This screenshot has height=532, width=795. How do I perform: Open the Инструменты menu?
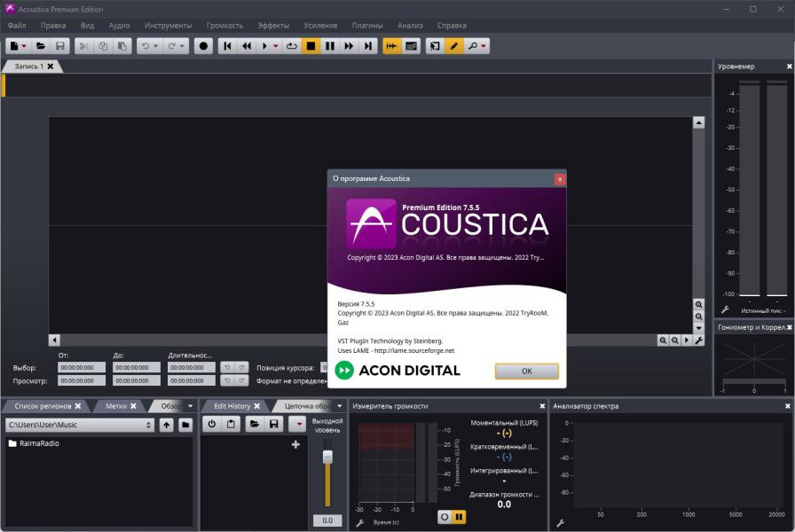(168, 26)
